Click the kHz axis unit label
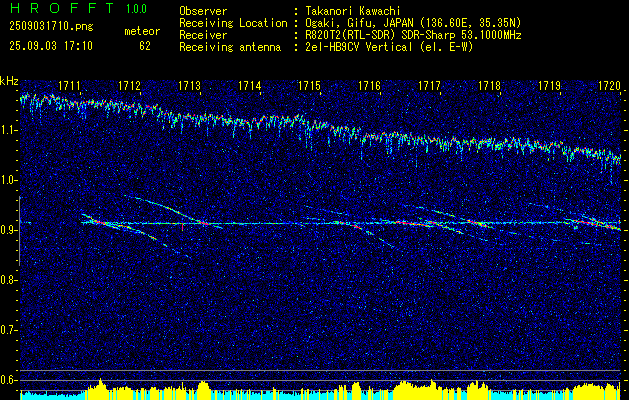This screenshot has height=400, width=629. (9, 81)
